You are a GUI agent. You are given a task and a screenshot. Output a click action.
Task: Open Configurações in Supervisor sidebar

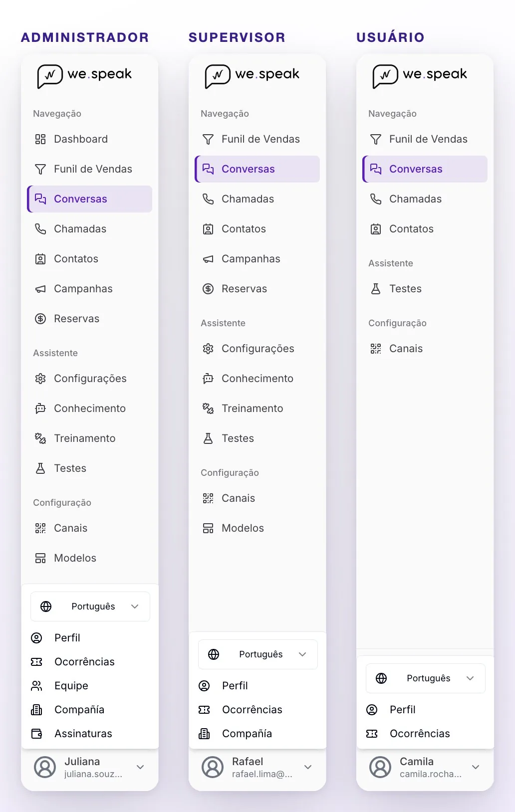click(x=257, y=349)
